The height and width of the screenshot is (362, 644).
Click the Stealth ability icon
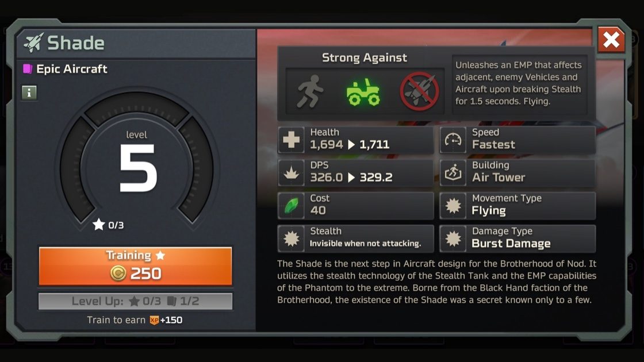[291, 238]
